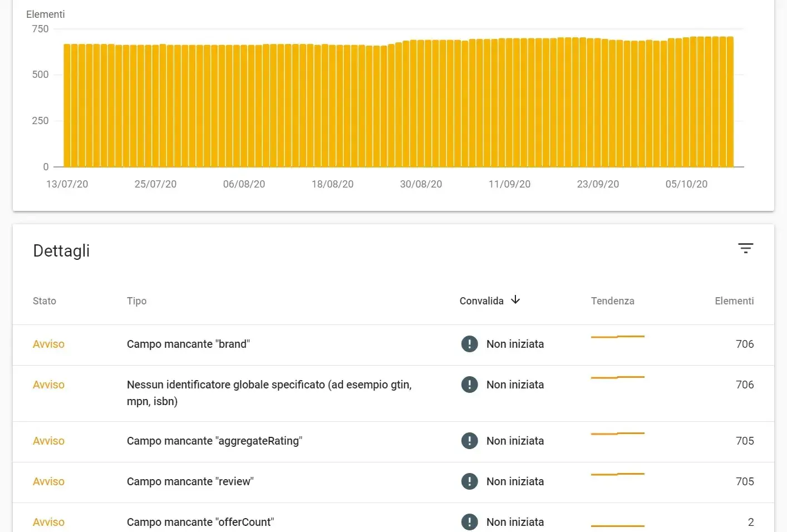787x532 pixels.
Task: Click status icon in global identifier row
Action: click(469, 385)
